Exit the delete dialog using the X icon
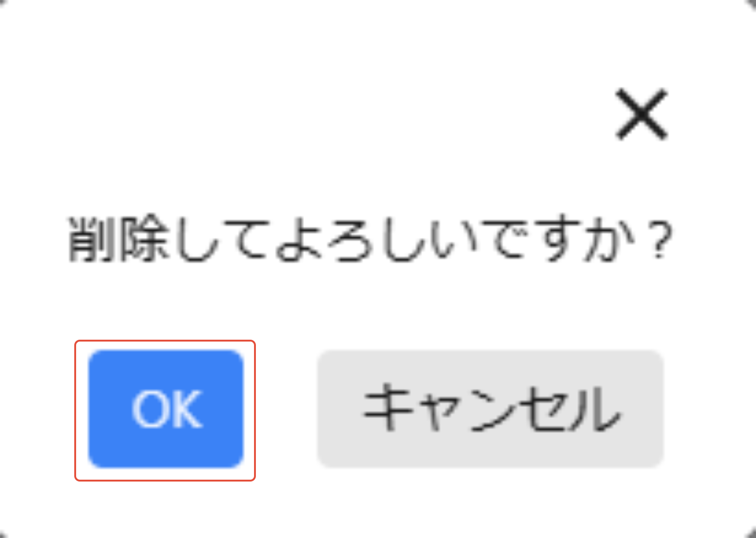 pyautogui.click(x=642, y=114)
